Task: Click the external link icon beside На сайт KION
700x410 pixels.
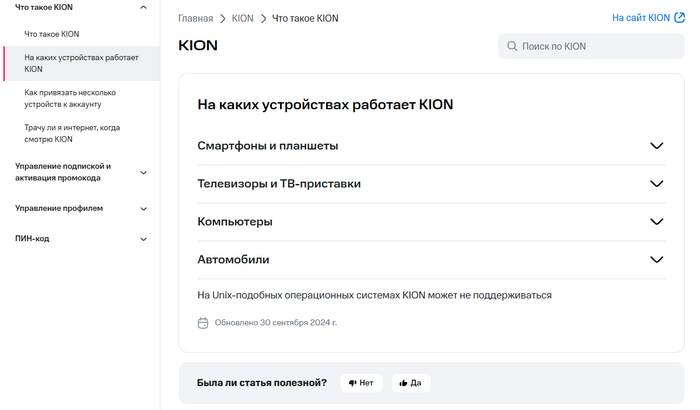Action: pos(679,18)
